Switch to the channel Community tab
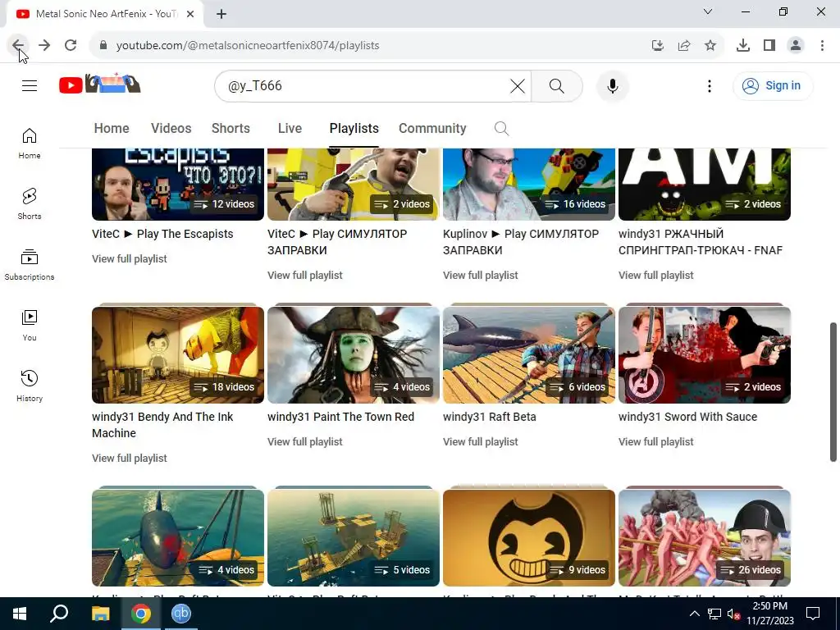This screenshot has width=840, height=630. (432, 129)
